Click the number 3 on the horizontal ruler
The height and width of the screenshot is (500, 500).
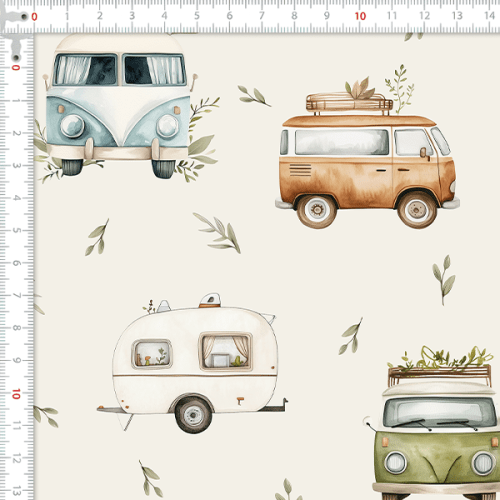(132, 16)
